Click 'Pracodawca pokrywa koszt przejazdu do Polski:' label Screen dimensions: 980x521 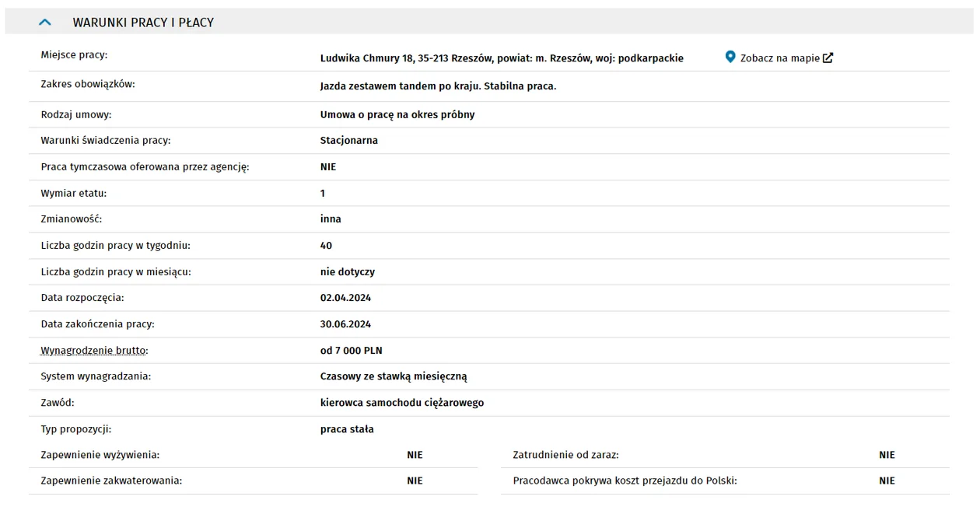click(x=625, y=481)
